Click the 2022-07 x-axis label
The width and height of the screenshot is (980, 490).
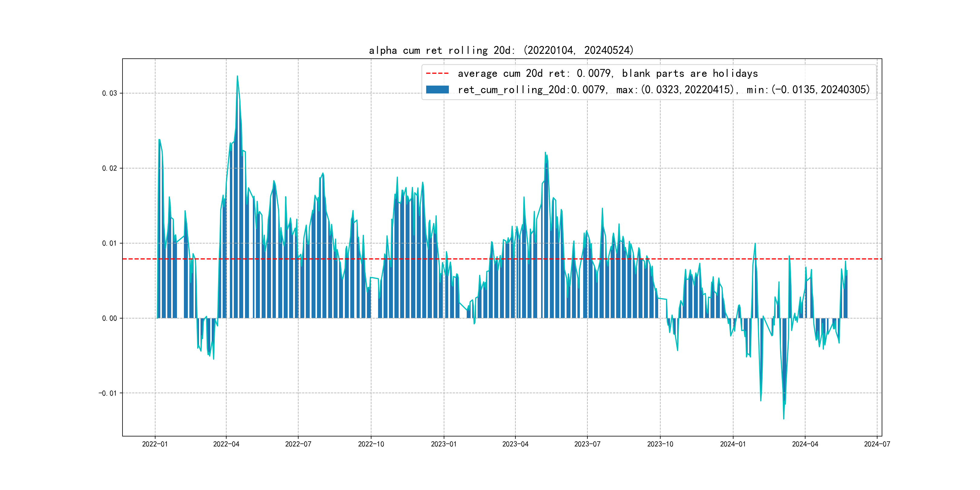pyautogui.click(x=298, y=444)
